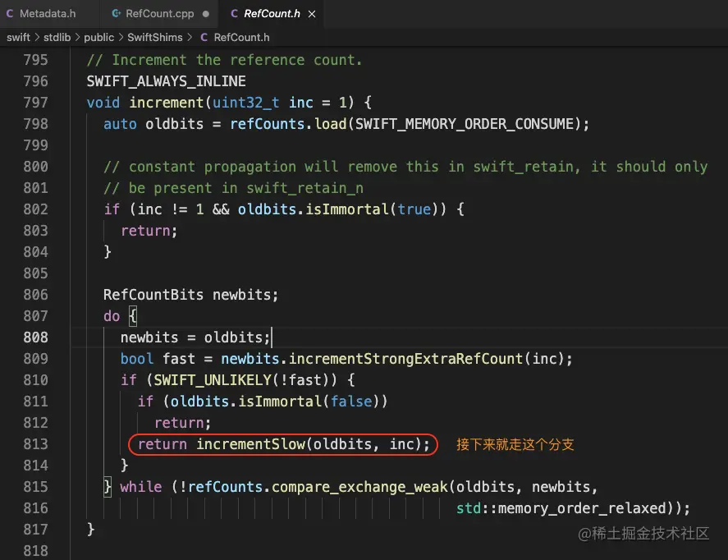Click the return statement on line 803

[x=149, y=230]
